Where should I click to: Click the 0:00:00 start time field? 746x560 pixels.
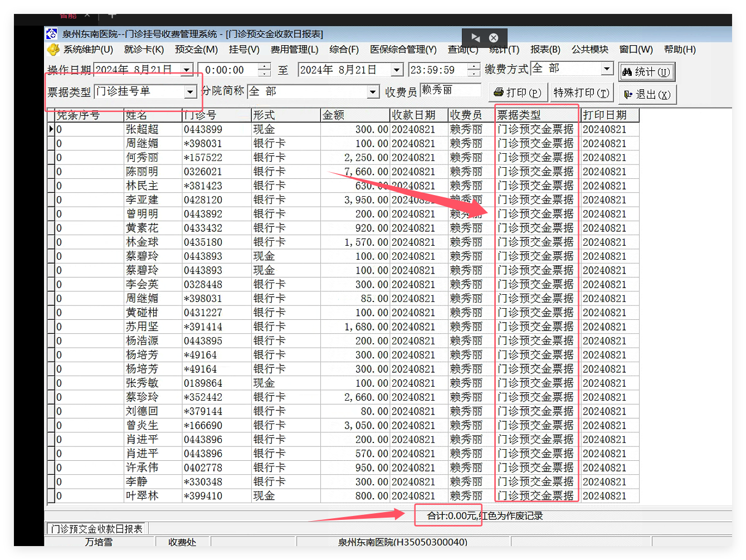click(229, 70)
